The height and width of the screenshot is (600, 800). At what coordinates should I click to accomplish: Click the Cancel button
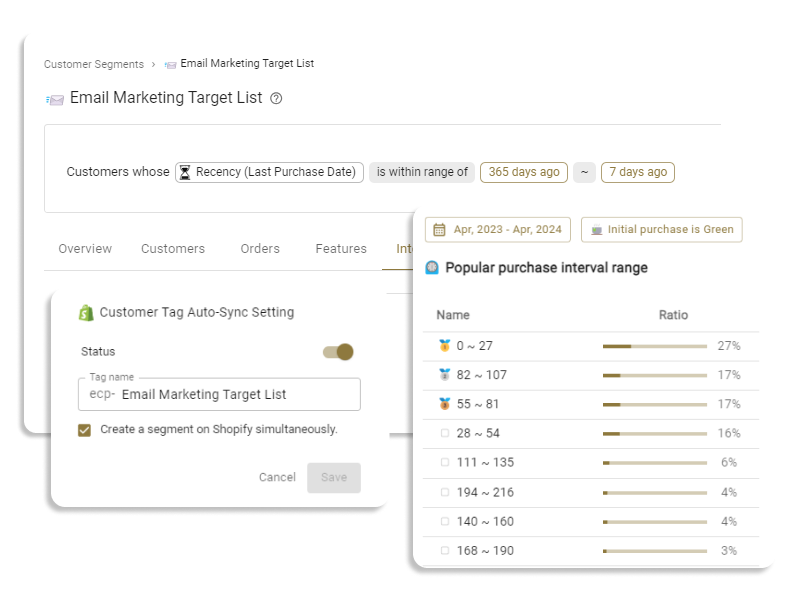point(277,477)
